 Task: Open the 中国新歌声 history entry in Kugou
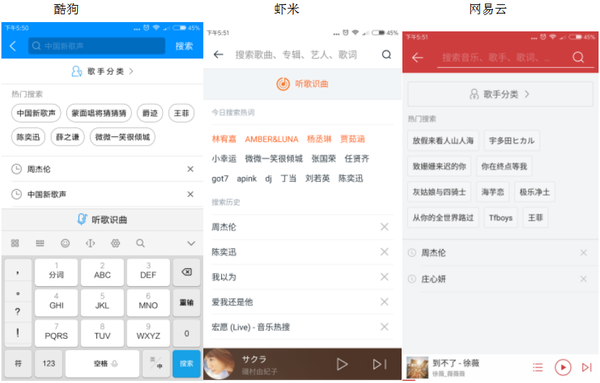pyautogui.click(x=102, y=194)
